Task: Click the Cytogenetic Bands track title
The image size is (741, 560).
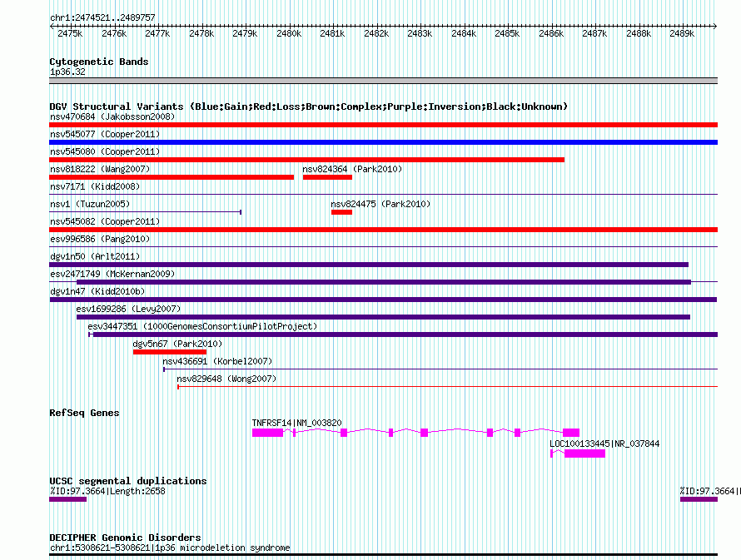Action: point(99,62)
